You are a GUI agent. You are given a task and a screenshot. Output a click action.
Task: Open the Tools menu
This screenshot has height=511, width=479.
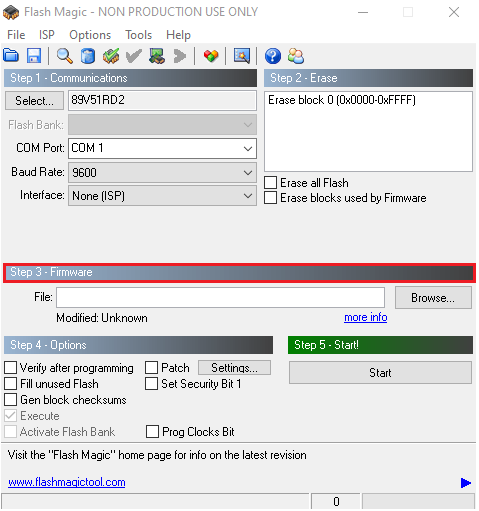coord(138,35)
